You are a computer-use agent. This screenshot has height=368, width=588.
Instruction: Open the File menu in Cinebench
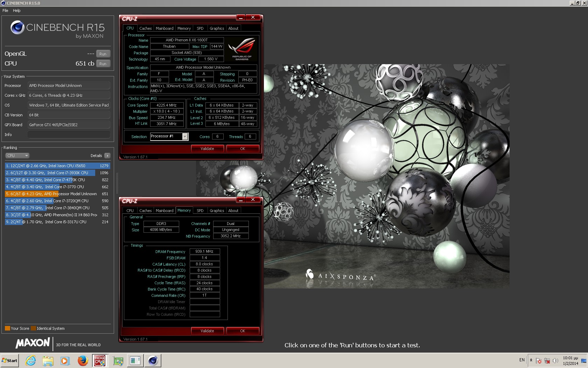coord(5,11)
